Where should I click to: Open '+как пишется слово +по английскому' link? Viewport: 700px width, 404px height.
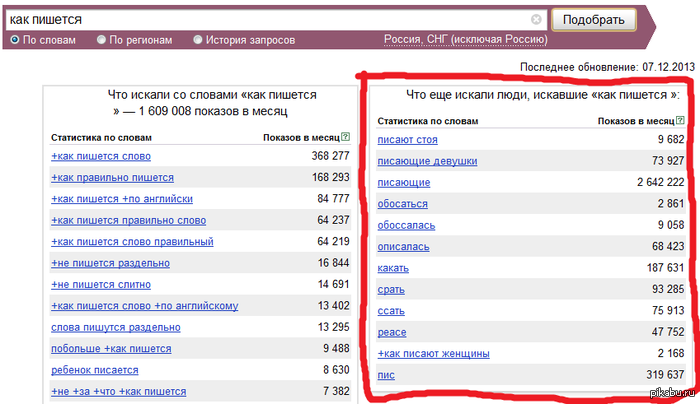point(144,306)
